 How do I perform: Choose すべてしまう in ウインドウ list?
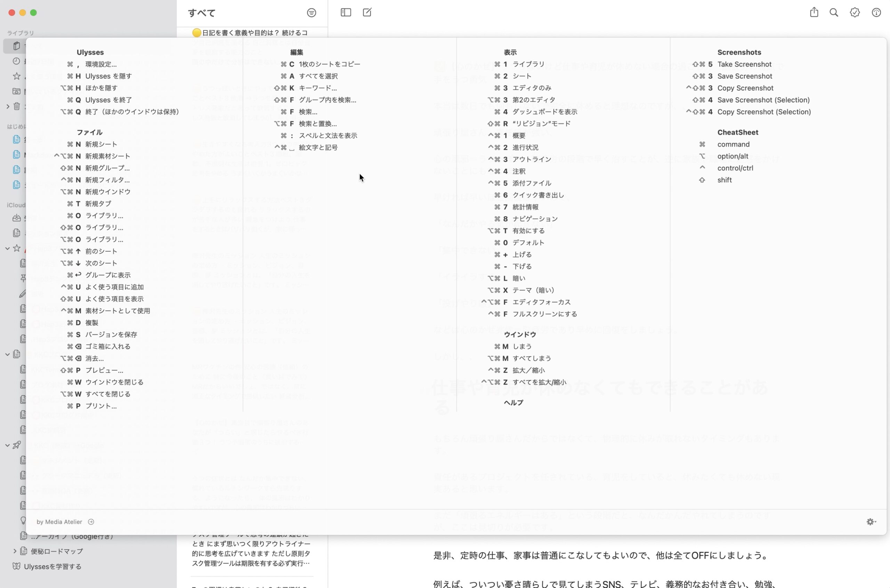(532, 359)
